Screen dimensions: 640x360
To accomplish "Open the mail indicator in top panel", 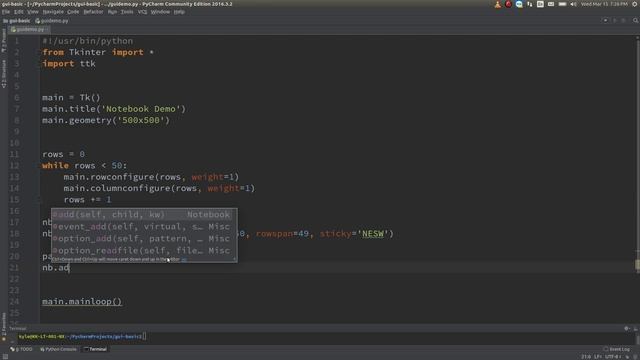I will click(x=551, y=4).
